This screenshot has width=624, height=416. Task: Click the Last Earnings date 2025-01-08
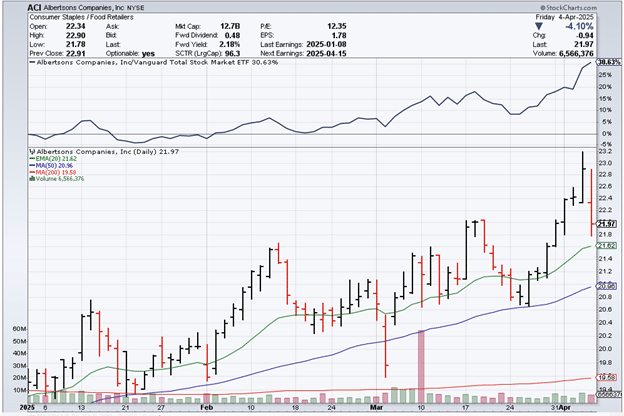tap(326, 44)
